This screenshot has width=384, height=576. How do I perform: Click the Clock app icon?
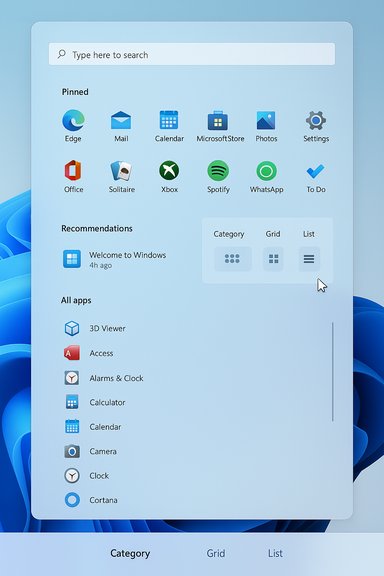click(x=72, y=475)
